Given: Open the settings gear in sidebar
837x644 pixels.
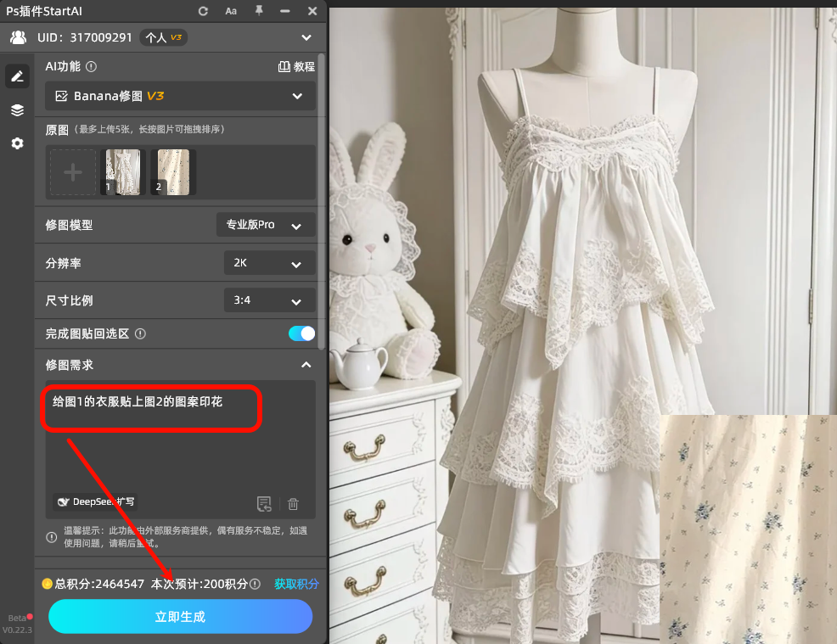Looking at the screenshot, I should point(17,143).
